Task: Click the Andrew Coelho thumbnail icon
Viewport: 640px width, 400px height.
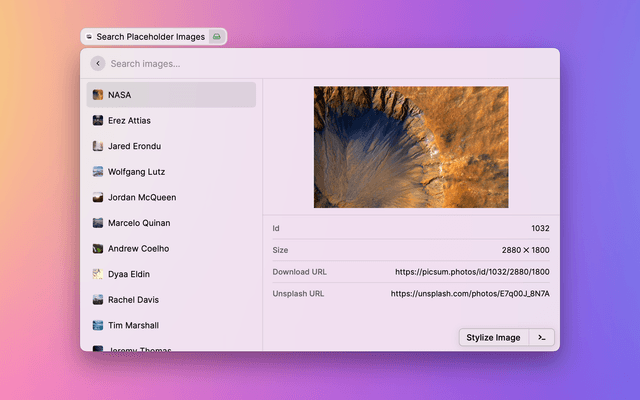Action: point(98,248)
